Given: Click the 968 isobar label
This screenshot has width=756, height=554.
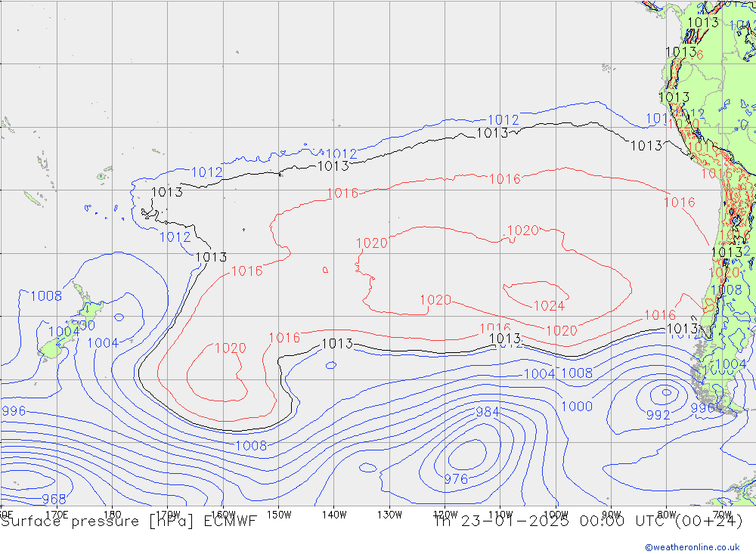Looking at the screenshot, I should point(54,499).
